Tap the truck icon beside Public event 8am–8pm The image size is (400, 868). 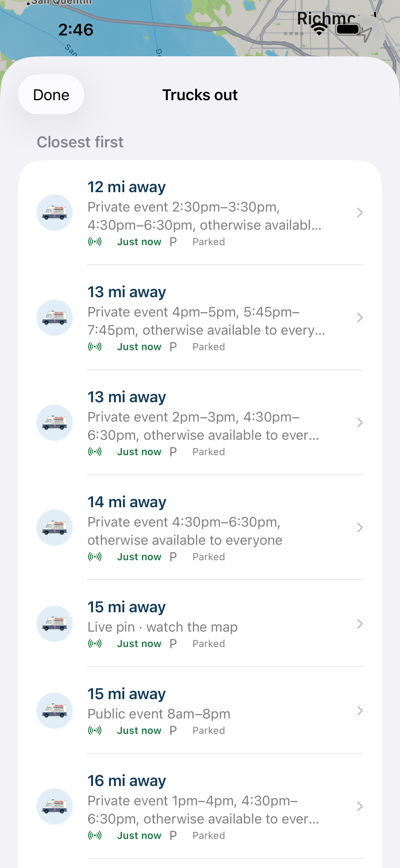(54, 711)
